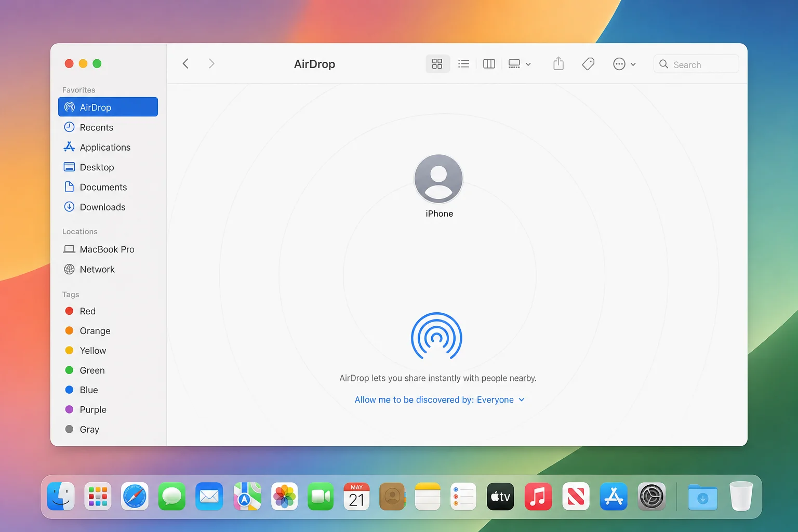Switch to icon grid view

(x=437, y=63)
